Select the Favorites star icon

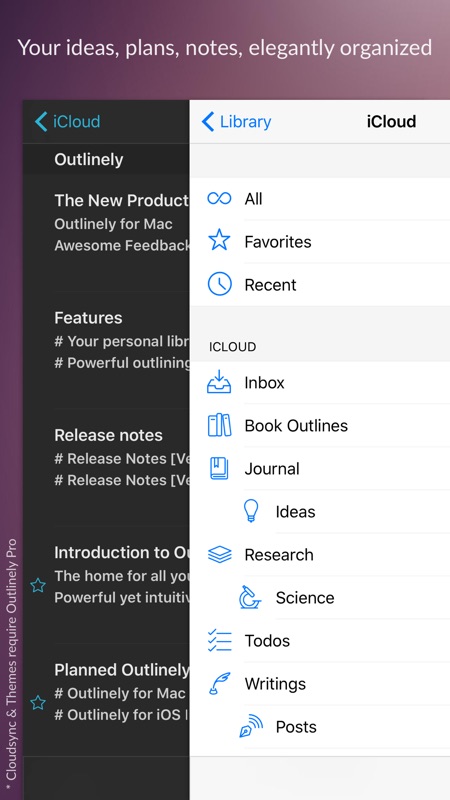click(x=219, y=241)
